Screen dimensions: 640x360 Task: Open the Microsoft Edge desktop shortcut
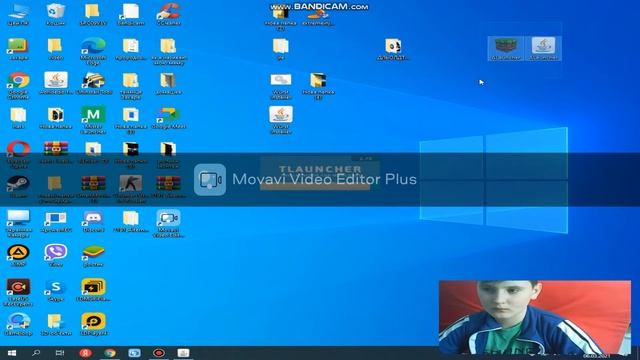(93, 51)
